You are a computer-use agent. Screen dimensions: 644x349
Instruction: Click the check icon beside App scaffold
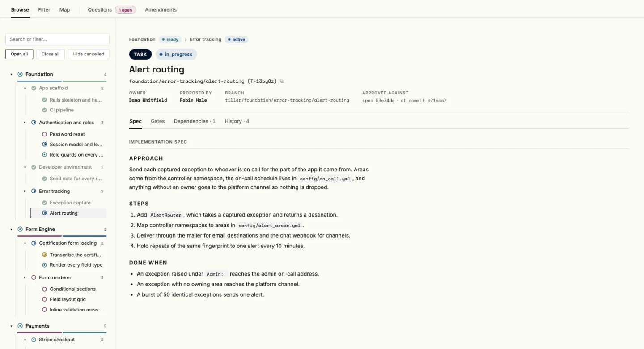[34, 88]
